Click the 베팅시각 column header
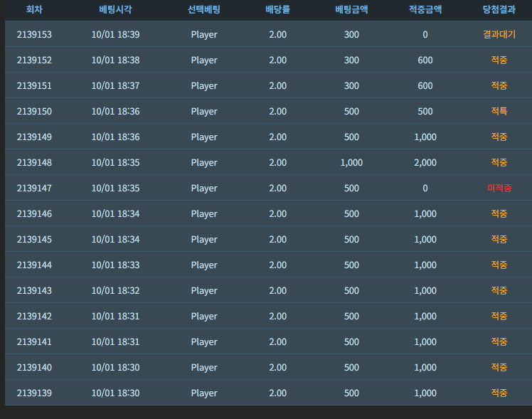Screen dimensions: 532x419 point(115,9)
